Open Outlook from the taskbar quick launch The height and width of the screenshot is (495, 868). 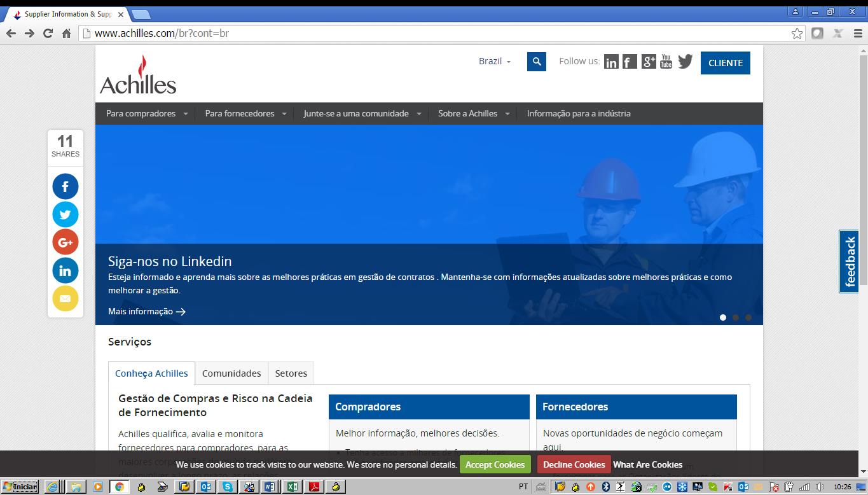(x=205, y=487)
